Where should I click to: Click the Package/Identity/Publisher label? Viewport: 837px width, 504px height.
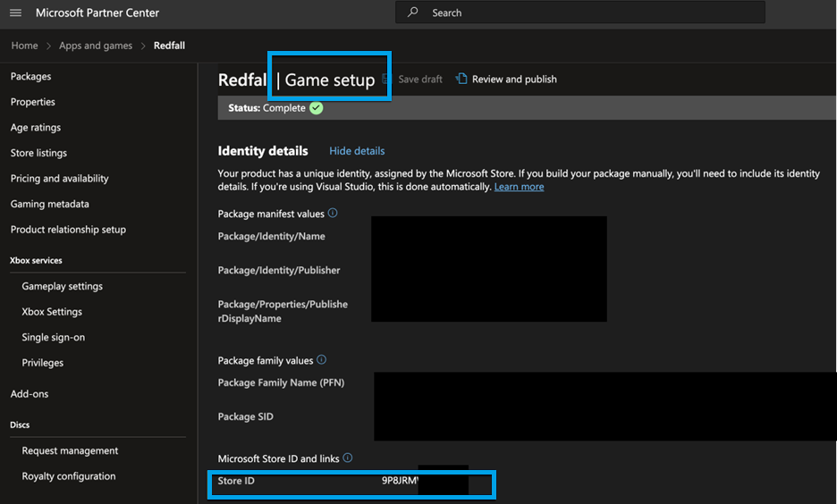coord(279,271)
